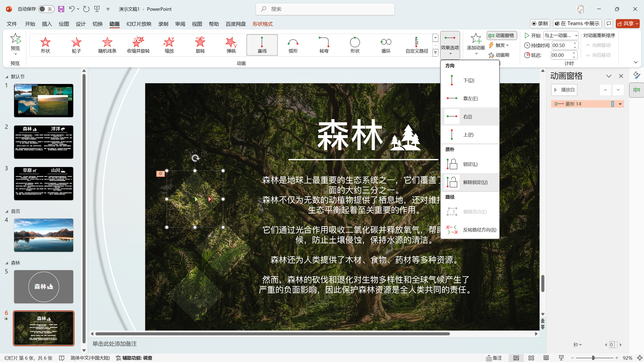Viewport: 644px width, 362px height.
Task: Click 辅助功能: 调查 in status bar
Action: tap(134, 358)
